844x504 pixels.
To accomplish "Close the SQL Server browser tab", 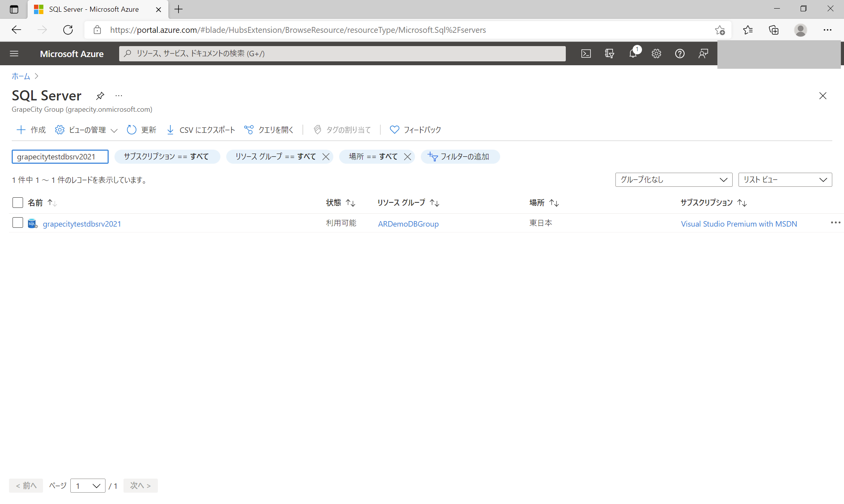I will [159, 9].
